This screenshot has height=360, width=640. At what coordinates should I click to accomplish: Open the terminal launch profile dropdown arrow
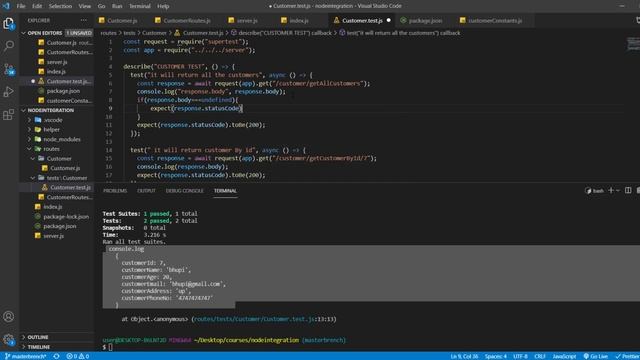coord(618,191)
